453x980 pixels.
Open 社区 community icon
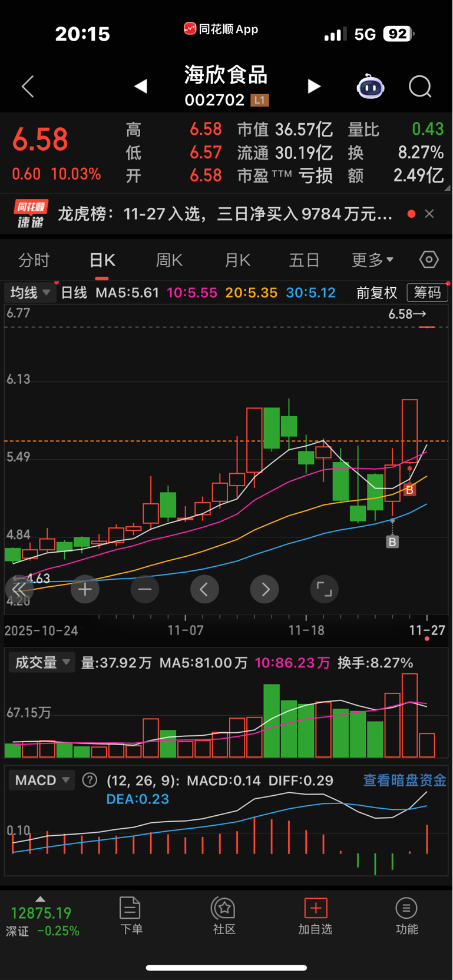point(224,915)
